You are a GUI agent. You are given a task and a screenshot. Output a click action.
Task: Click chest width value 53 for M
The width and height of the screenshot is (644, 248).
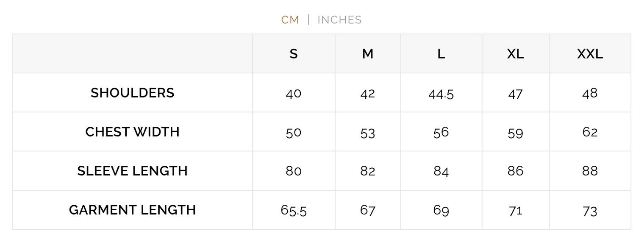pyautogui.click(x=368, y=133)
